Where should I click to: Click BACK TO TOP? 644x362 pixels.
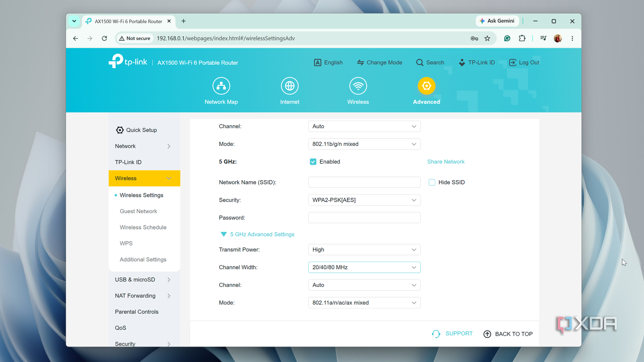tap(508, 334)
